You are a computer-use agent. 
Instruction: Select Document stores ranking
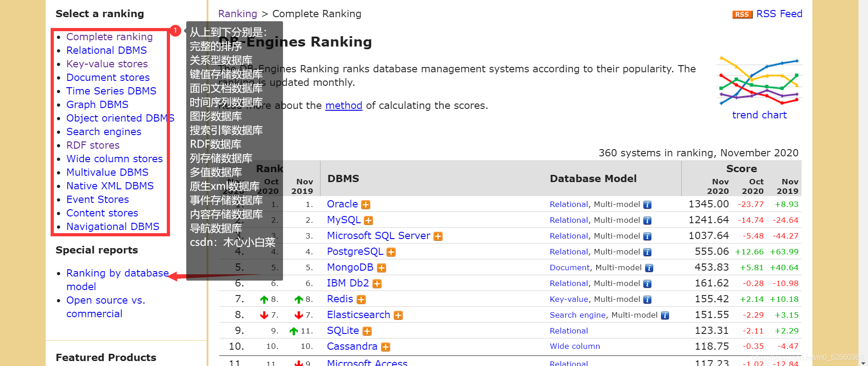click(108, 77)
